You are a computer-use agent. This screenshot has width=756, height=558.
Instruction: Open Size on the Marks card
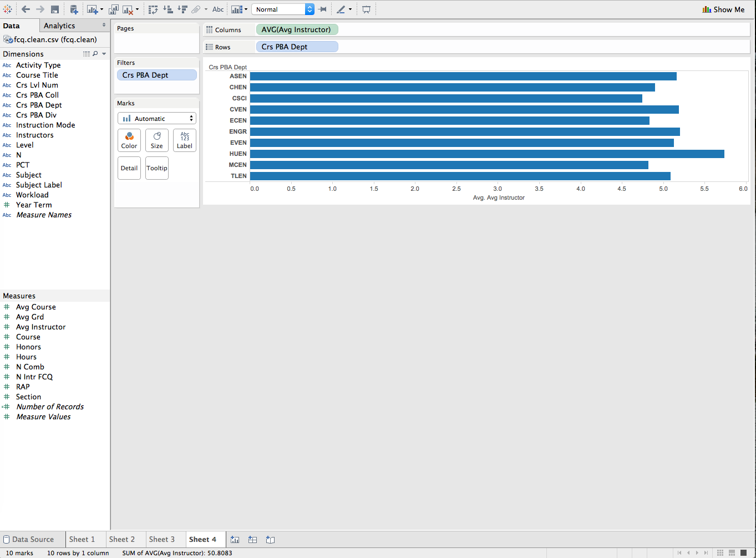pyautogui.click(x=157, y=140)
